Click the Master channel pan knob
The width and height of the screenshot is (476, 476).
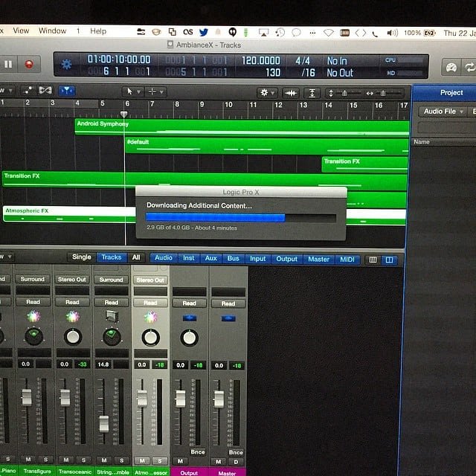(228, 338)
